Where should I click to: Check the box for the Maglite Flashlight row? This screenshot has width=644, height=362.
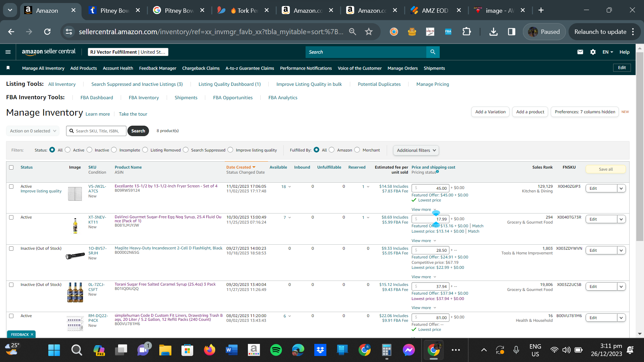click(11, 248)
